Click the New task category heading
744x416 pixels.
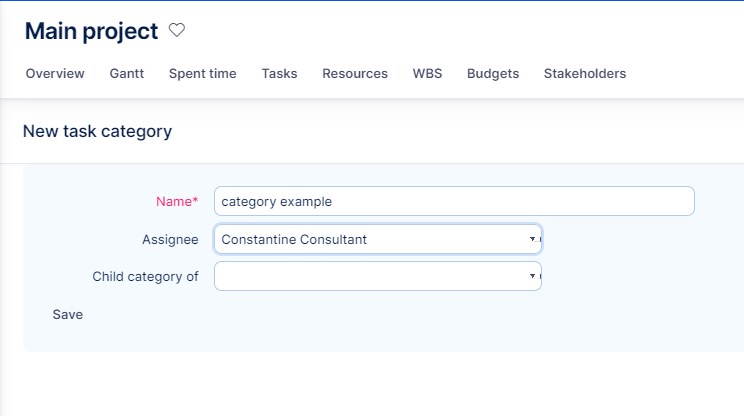pyautogui.click(x=97, y=131)
